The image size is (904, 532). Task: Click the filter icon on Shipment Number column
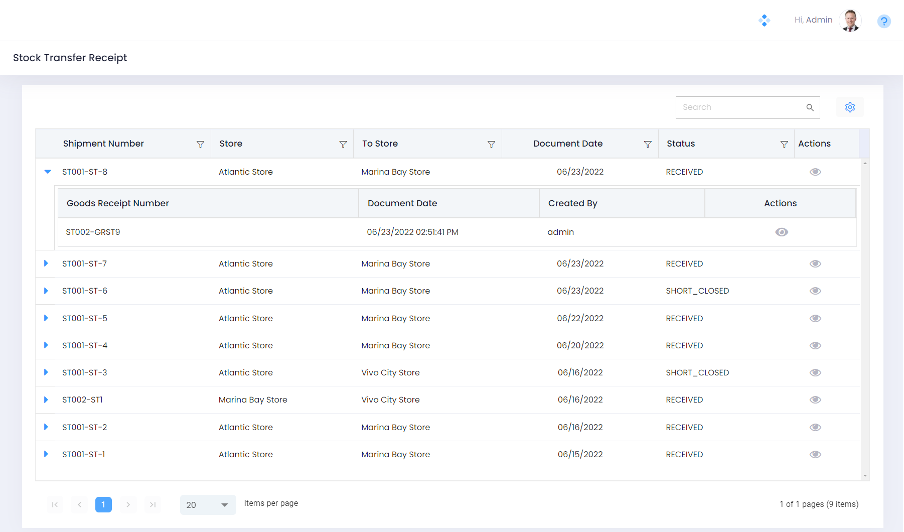(x=200, y=144)
